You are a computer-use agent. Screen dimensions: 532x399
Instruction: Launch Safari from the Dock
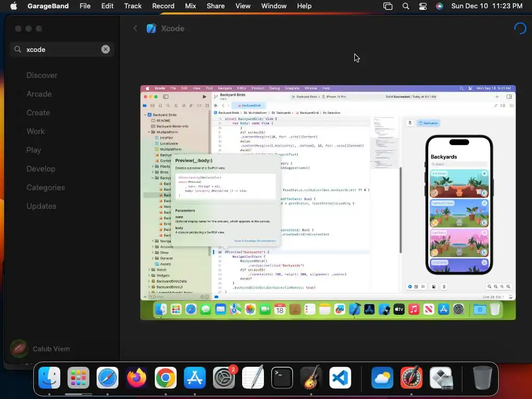108,378
